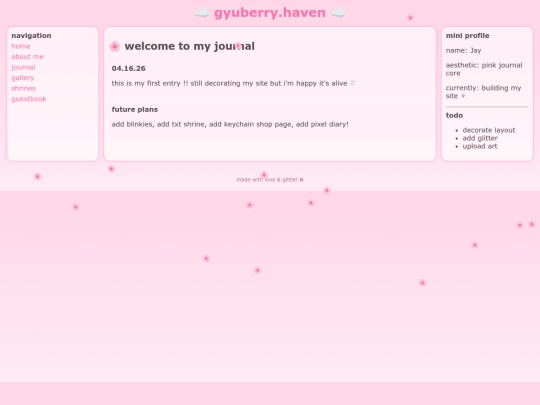Click the 'todo' heading
The image size is (540, 405).
[x=454, y=115]
